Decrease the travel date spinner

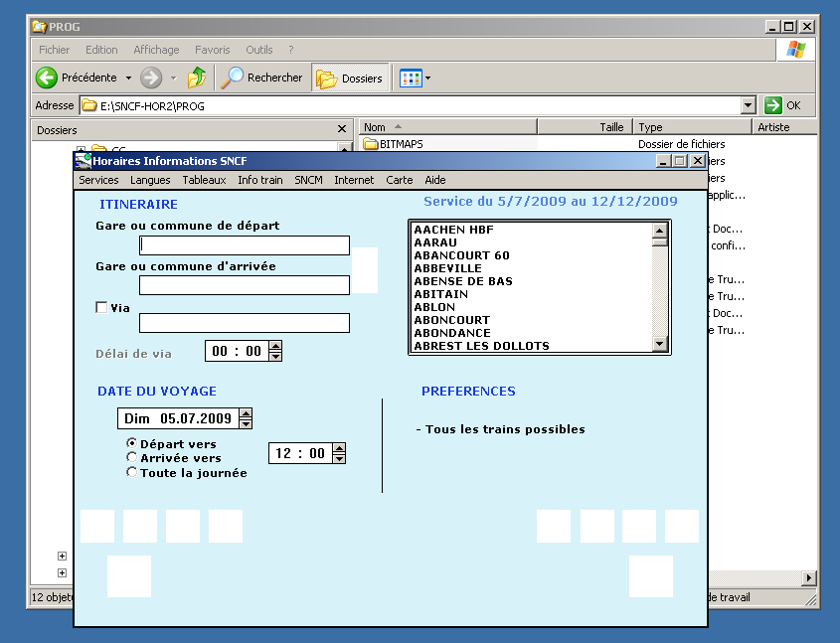click(x=246, y=423)
